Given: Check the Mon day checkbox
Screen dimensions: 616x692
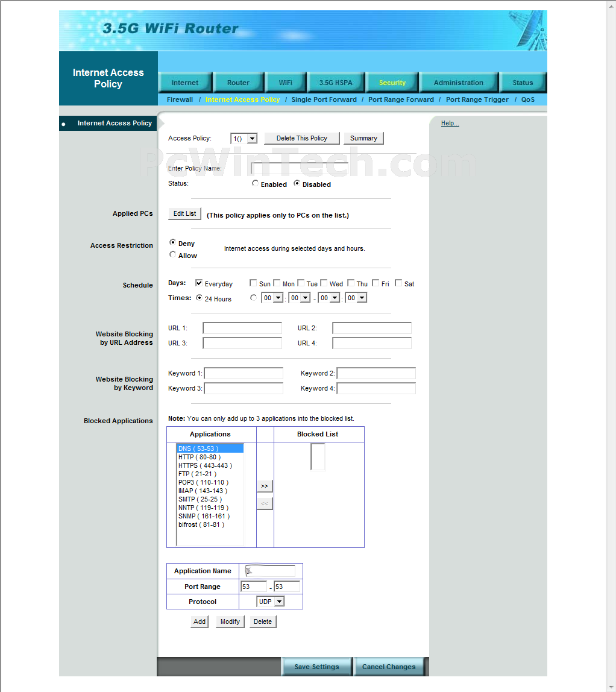Looking at the screenshot, I should pos(277,283).
